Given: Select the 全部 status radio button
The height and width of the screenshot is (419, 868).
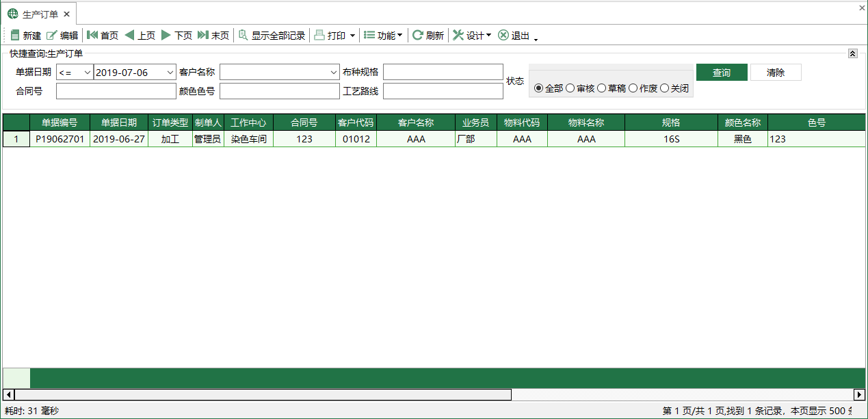Looking at the screenshot, I should pyautogui.click(x=538, y=88).
